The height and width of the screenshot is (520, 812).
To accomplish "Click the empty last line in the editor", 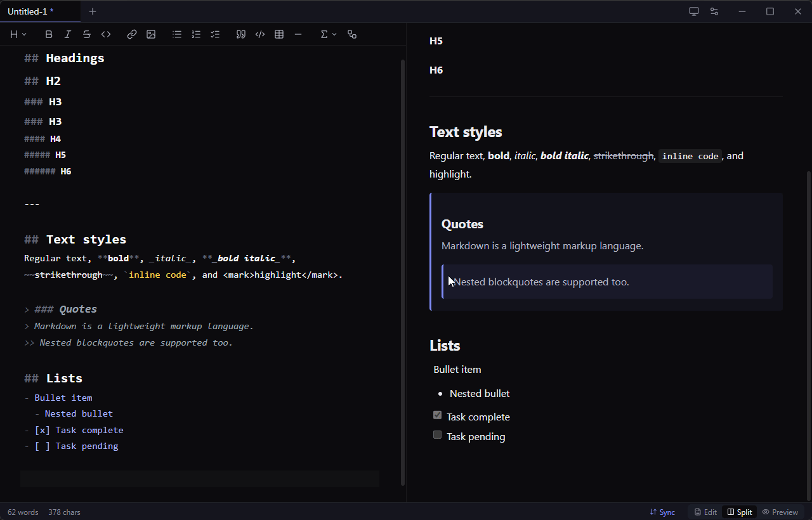I will tap(200, 479).
